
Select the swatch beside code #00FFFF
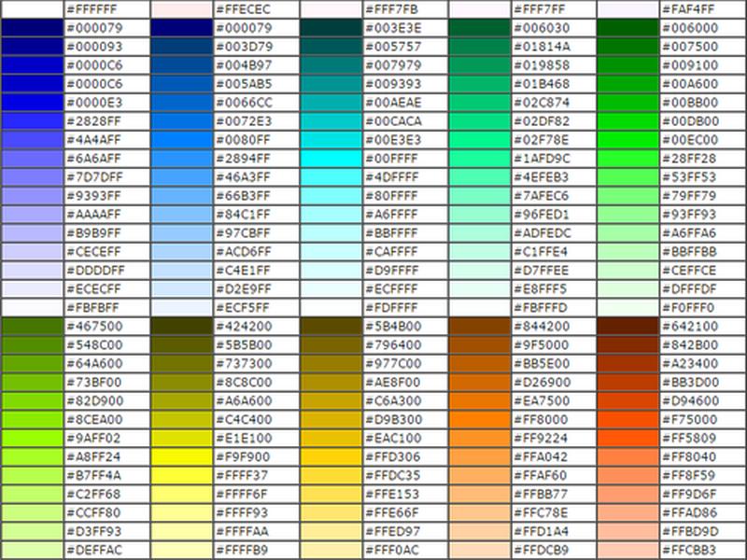(331, 159)
